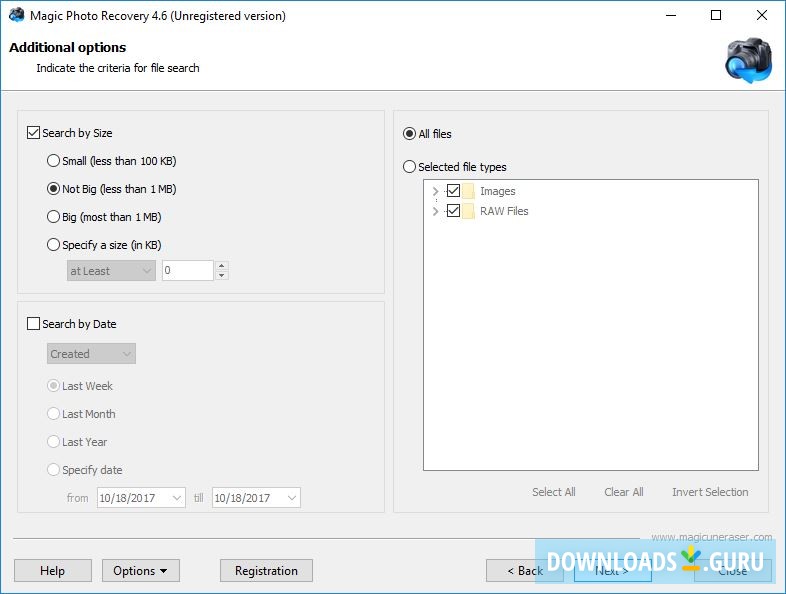Click the Help button
Viewport: 786px width, 594px height.
coord(53,571)
